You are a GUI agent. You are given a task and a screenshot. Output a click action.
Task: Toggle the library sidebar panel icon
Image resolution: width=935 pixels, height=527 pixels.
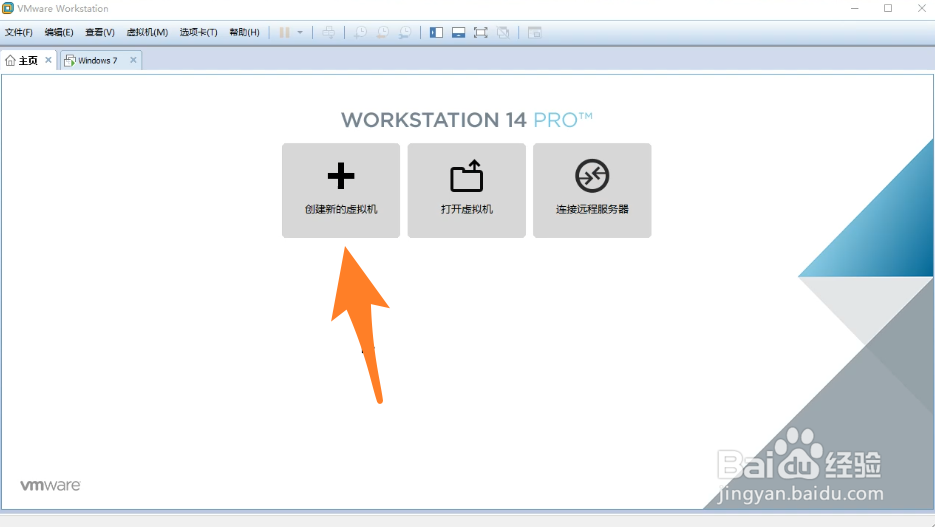click(436, 32)
